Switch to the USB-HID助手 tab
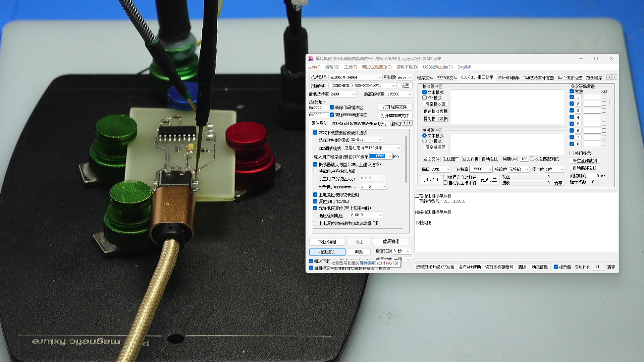Viewport: 644px width, 362px height. [x=508, y=78]
